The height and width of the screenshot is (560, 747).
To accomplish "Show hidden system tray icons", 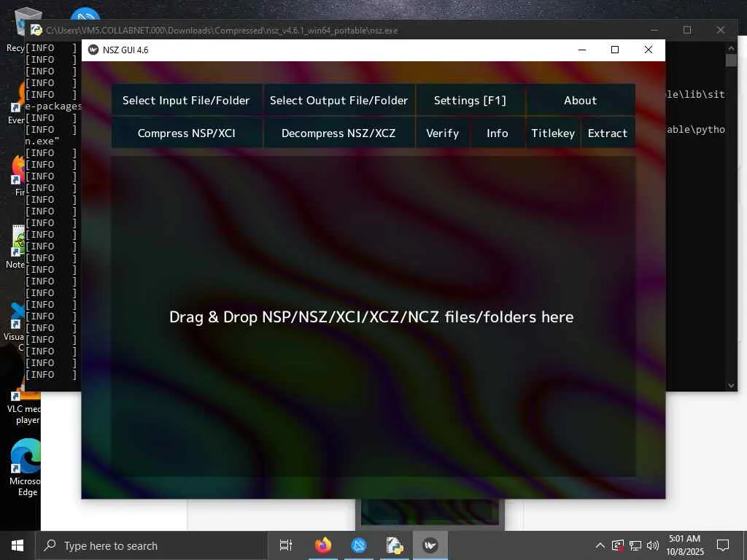I will coord(600,545).
